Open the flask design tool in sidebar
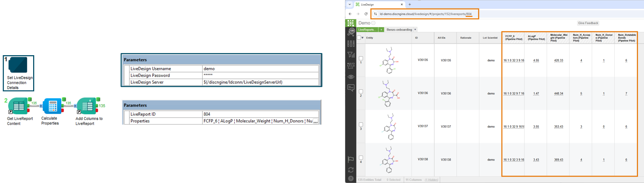Screen dimensions: 644x183 tap(351, 66)
